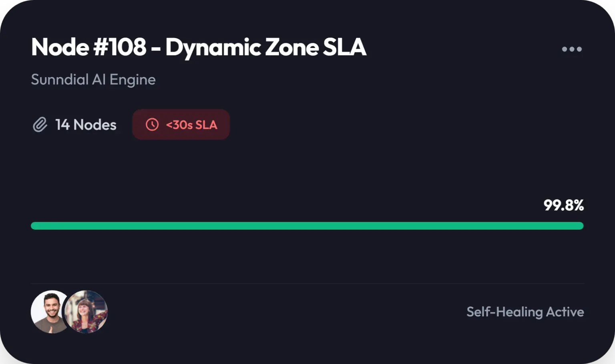Click the Node #108 number in the title
615x364 pixels.
(120, 47)
